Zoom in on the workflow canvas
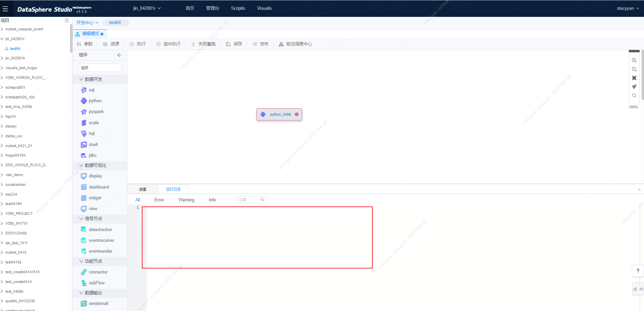This screenshot has height=311, width=644. click(x=634, y=60)
